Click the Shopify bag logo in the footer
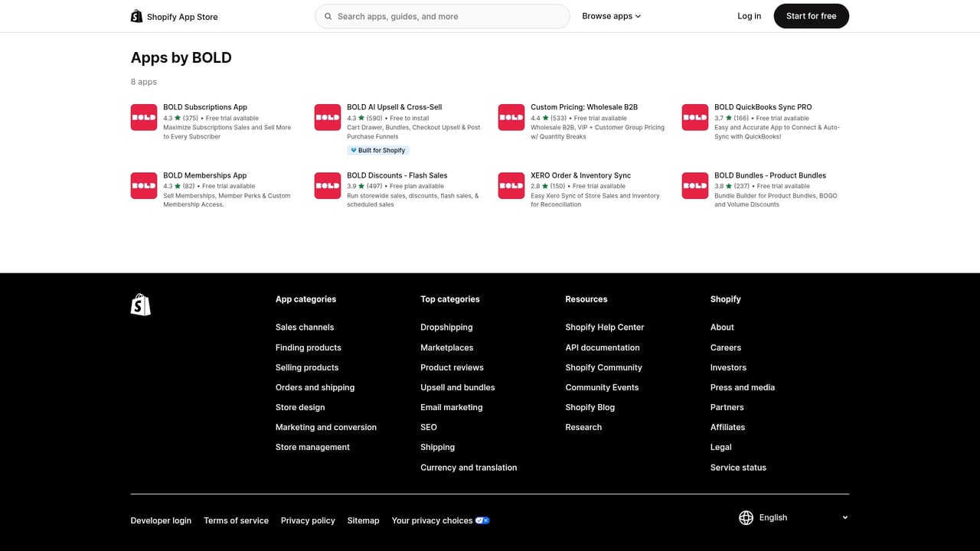The image size is (980, 551). 140,304
